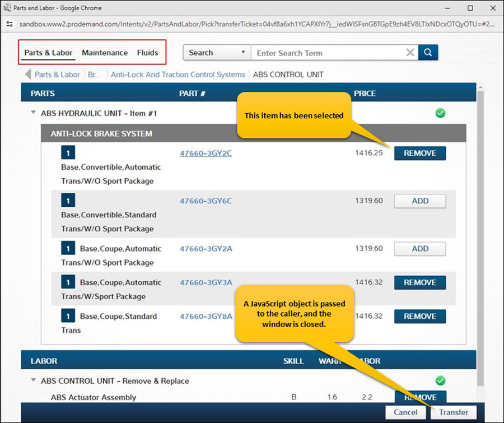Click the magnifying glass search icon
The width and height of the screenshot is (504, 423).
click(x=428, y=53)
